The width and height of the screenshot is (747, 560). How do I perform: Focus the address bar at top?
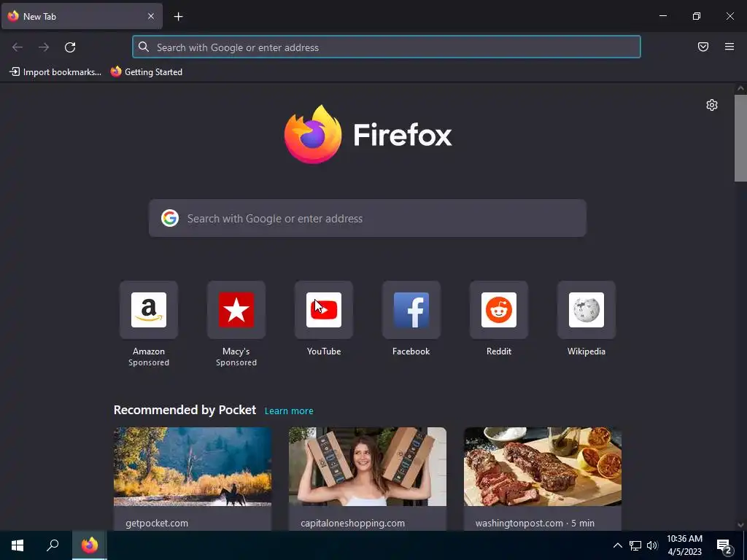tap(387, 47)
